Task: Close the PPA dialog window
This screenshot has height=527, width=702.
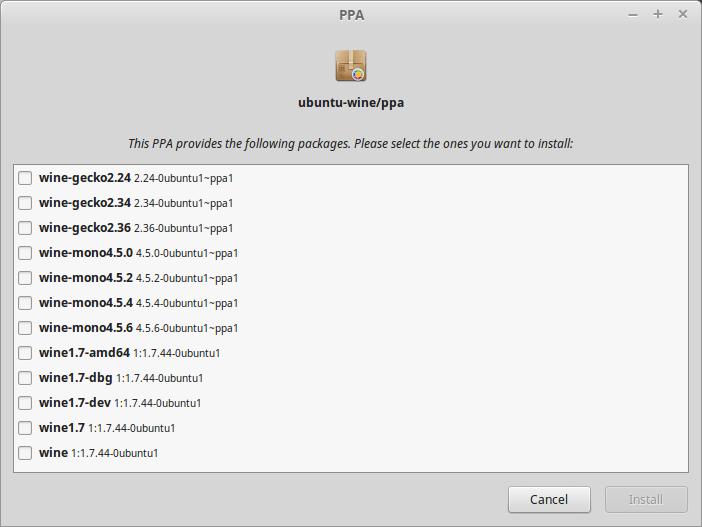Action: pos(682,14)
